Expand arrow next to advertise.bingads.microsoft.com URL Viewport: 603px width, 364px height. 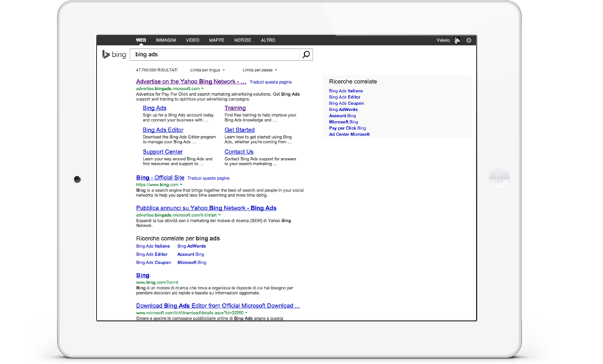click(x=202, y=88)
